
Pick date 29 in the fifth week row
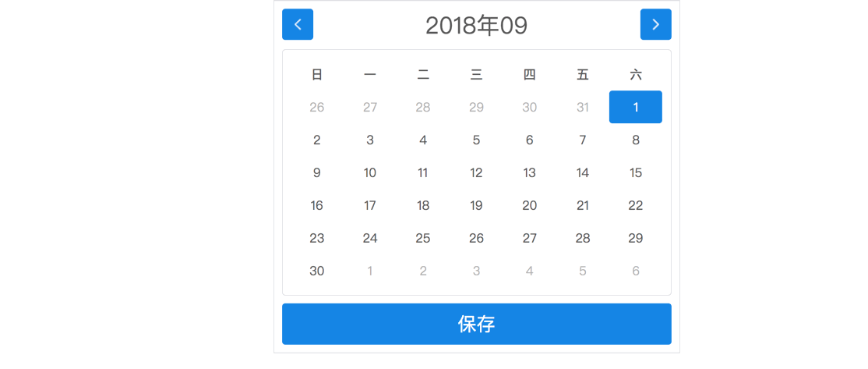(636, 238)
